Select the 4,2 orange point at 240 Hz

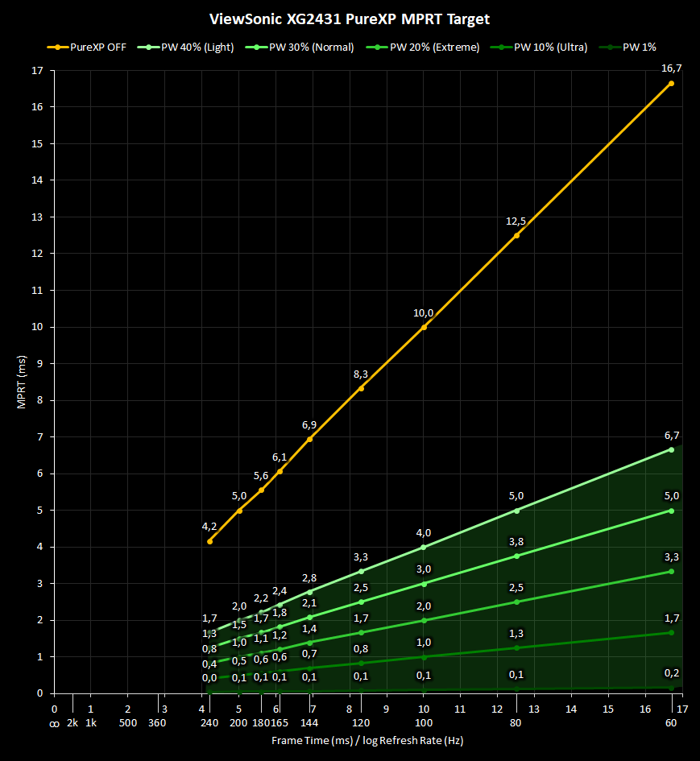[209, 541]
